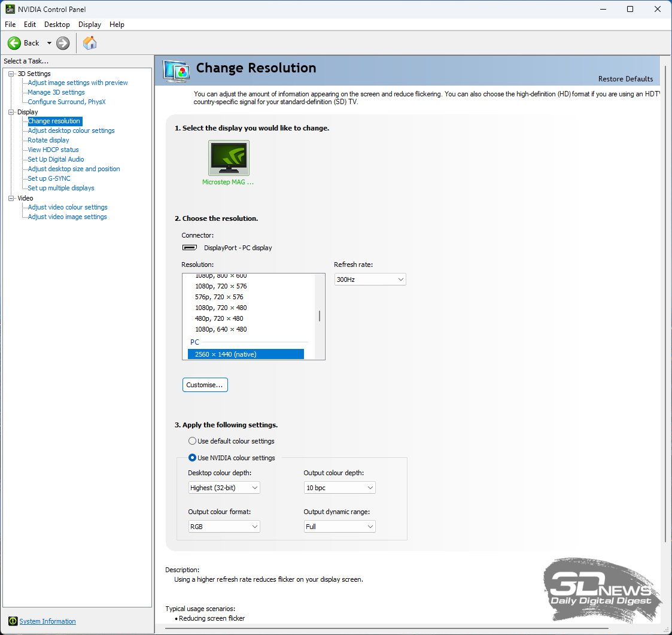This screenshot has width=672, height=635.
Task: Click the resolution list scrollbar thumb
Action: tap(320, 316)
